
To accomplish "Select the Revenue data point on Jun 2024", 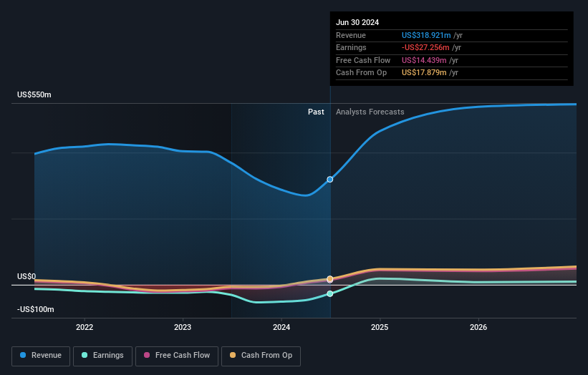I will [330, 180].
